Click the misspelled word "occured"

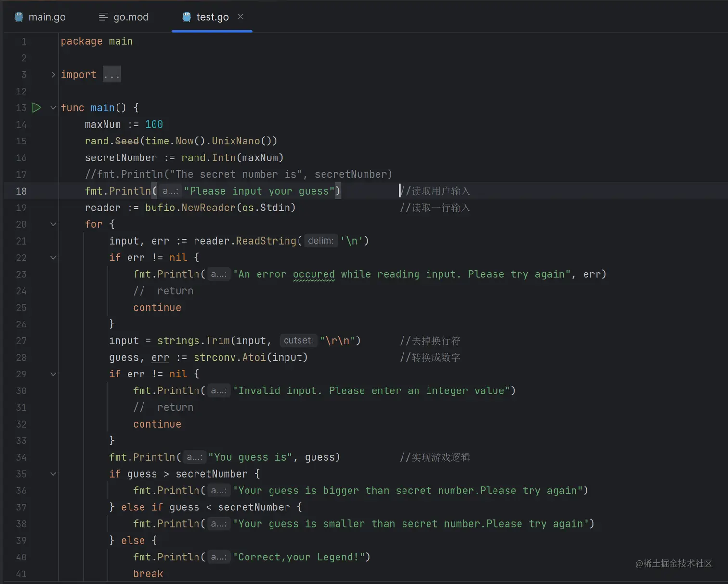(314, 274)
